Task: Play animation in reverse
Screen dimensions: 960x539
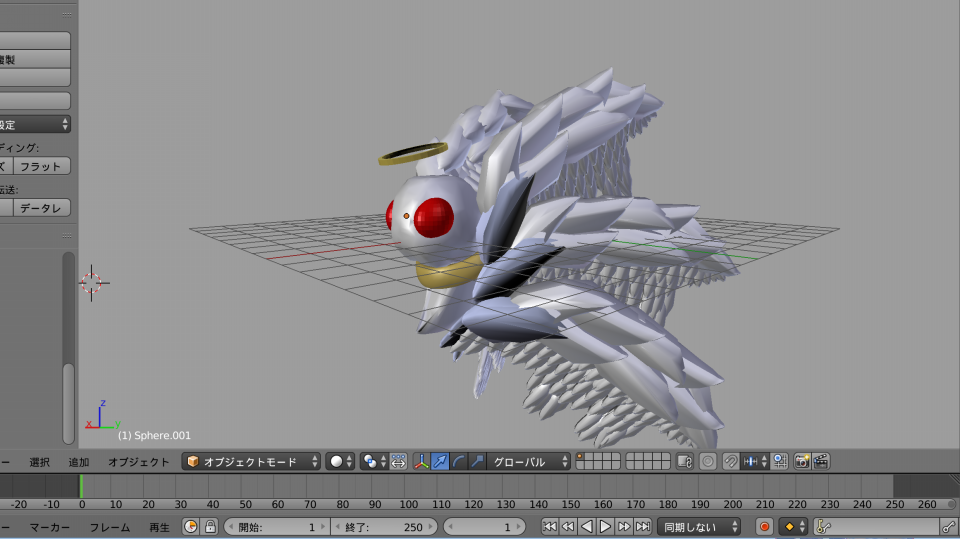Action: point(587,527)
